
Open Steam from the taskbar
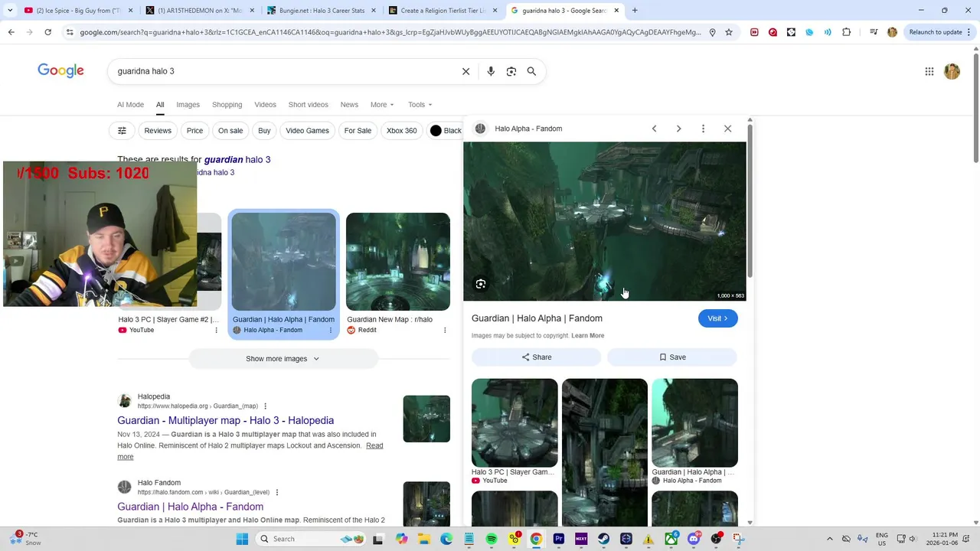pos(603,539)
